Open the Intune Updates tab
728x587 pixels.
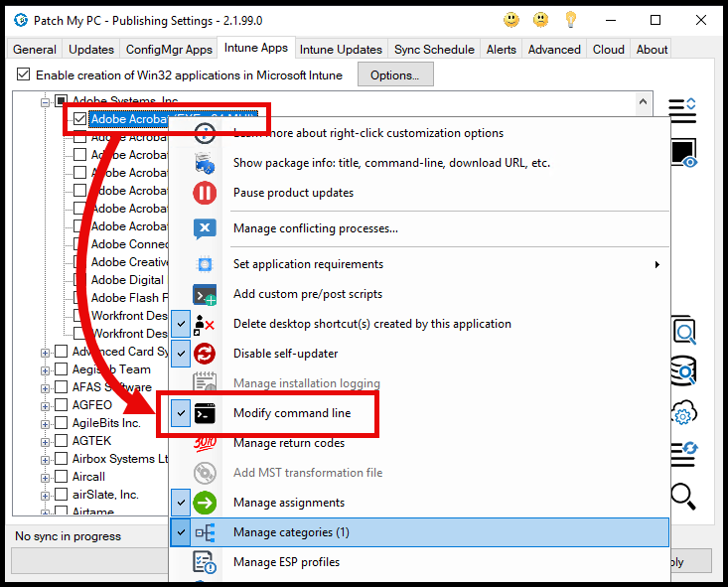341,50
